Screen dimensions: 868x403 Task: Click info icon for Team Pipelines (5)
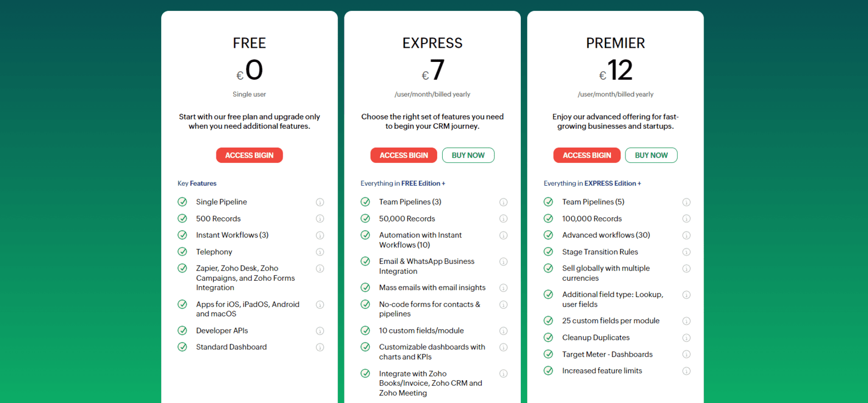coord(686,202)
